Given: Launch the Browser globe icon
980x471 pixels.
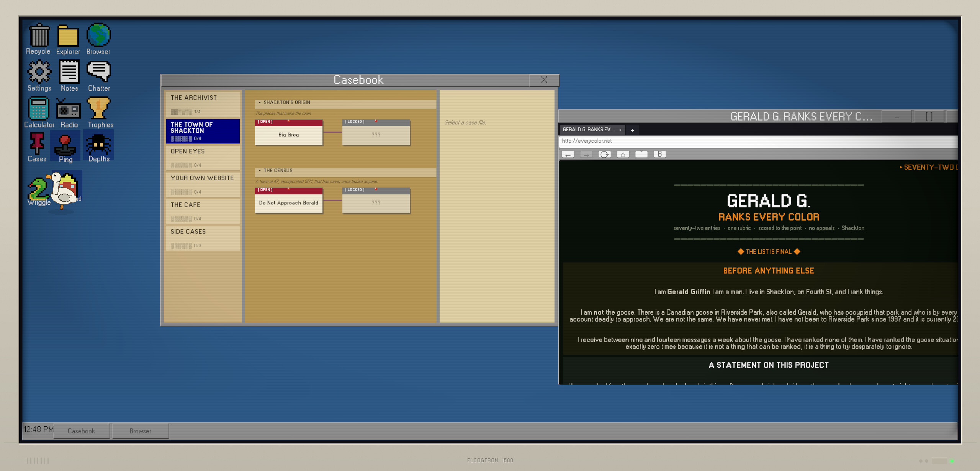Looking at the screenshot, I should point(98,39).
